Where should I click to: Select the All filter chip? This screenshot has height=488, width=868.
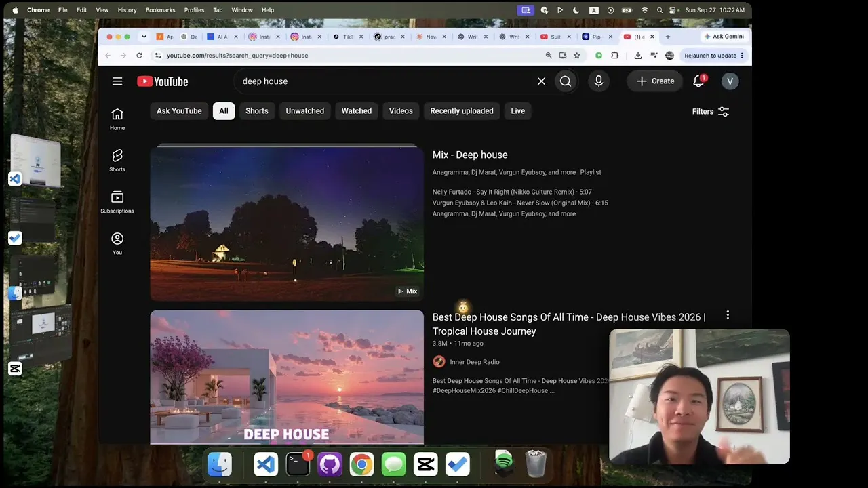point(224,111)
